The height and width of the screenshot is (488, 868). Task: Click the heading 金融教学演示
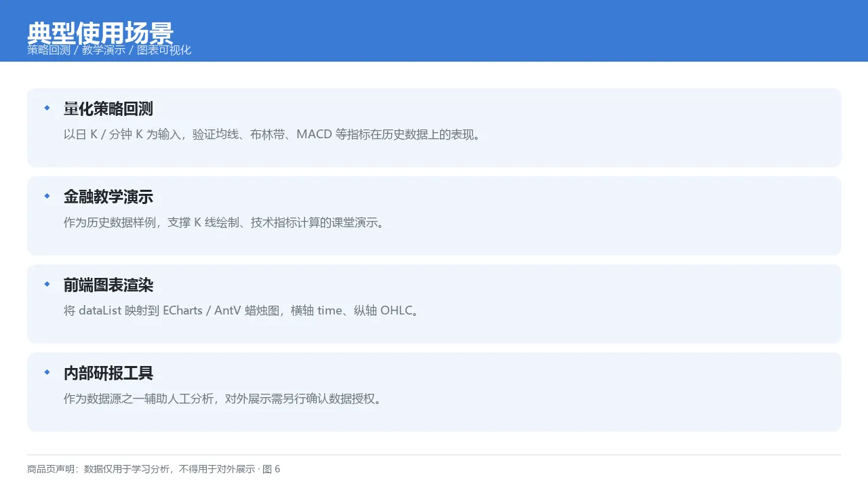click(x=108, y=197)
